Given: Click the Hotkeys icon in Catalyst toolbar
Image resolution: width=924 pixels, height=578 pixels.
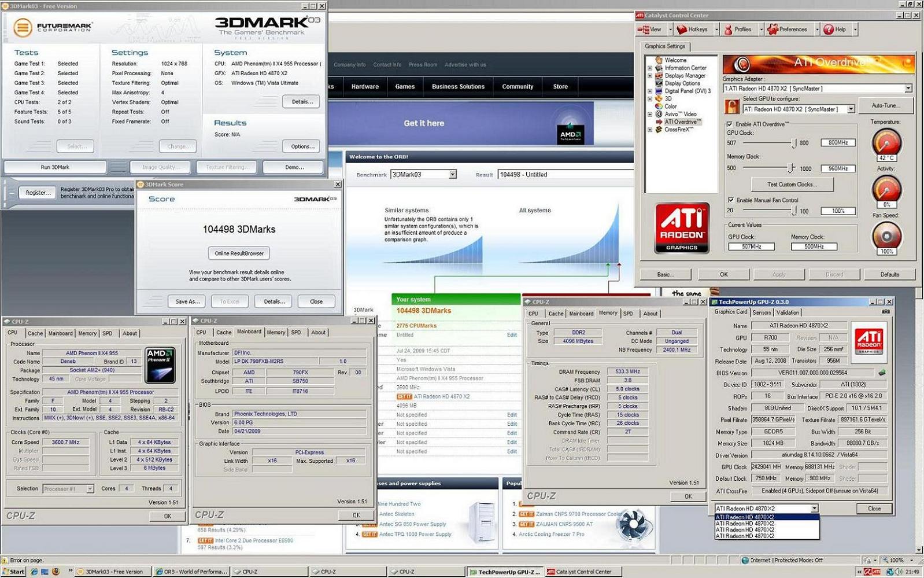Looking at the screenshot, I should pos(682,30).
